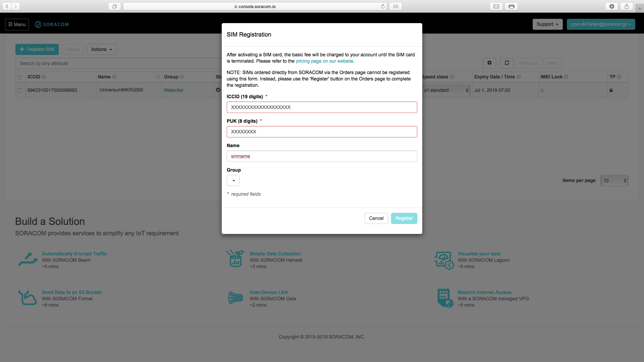Open the main Menu button

[17, 24]
